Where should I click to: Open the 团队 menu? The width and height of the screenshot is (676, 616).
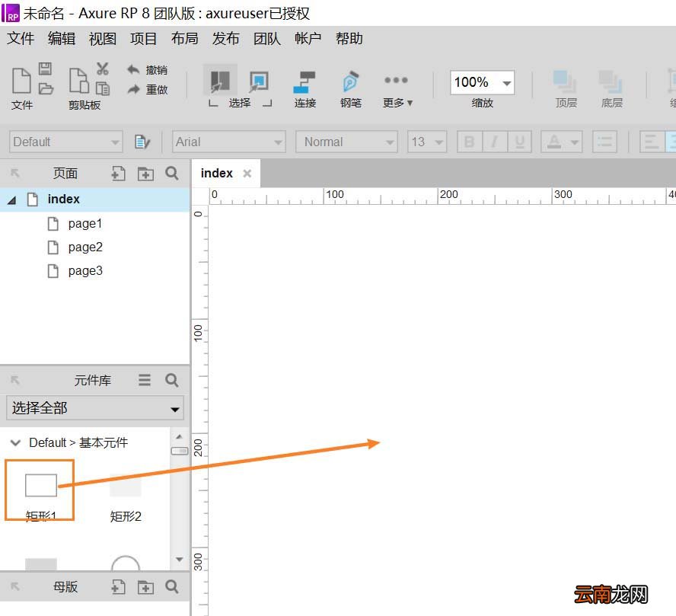point(267,38)
